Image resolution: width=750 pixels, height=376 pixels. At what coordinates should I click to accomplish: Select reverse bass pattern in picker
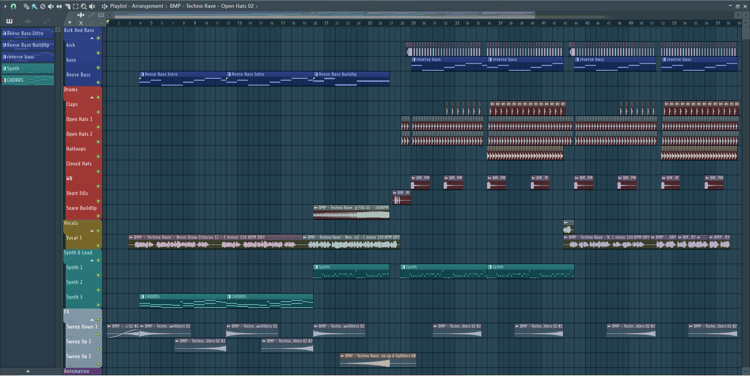point(28,57)
